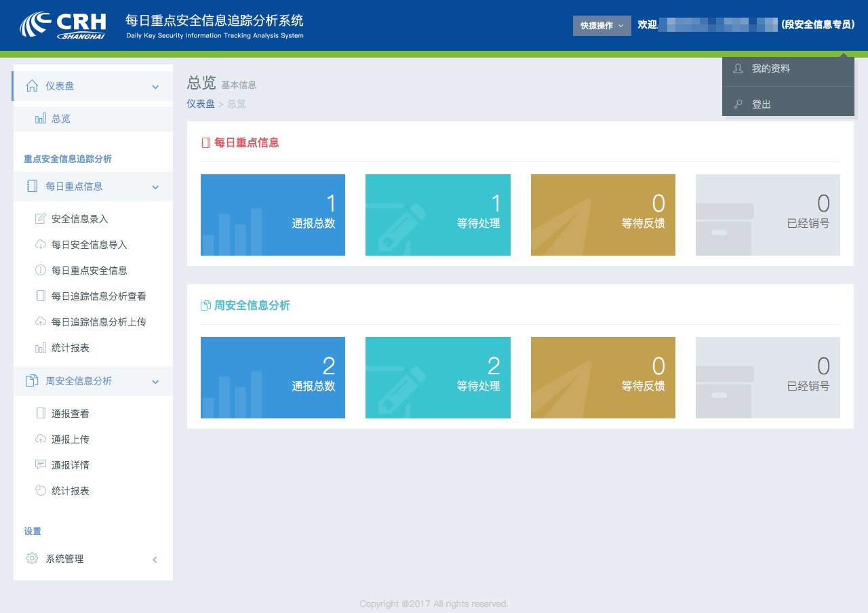Viewport: 868px width, 613px height.
Task: Select 登出 from the user menu
Action: 762,104
